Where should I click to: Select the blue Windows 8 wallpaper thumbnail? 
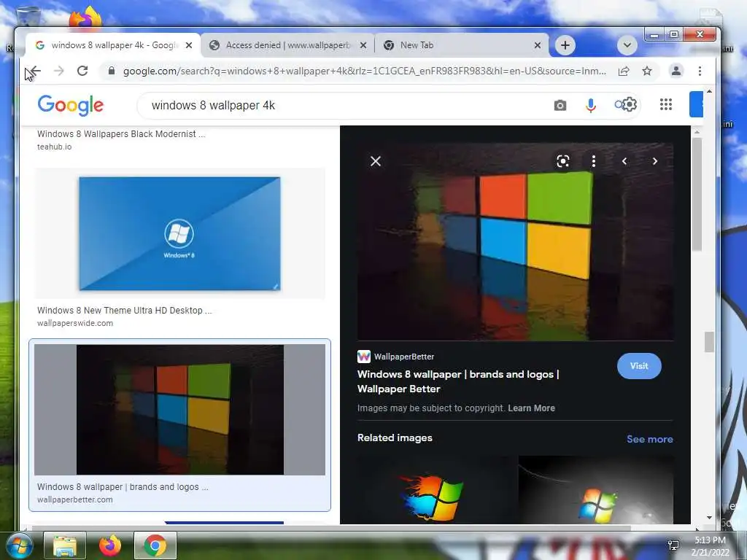coord(179,233)
